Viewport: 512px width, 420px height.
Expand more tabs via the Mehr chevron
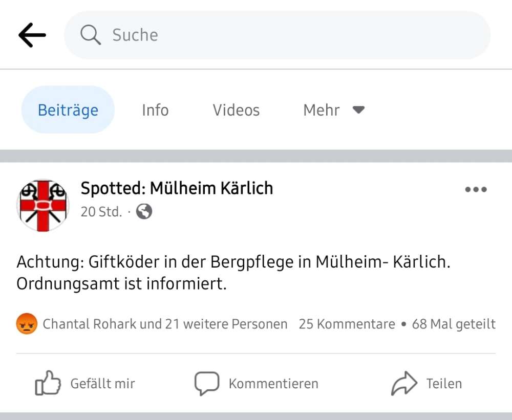point(358,109)
